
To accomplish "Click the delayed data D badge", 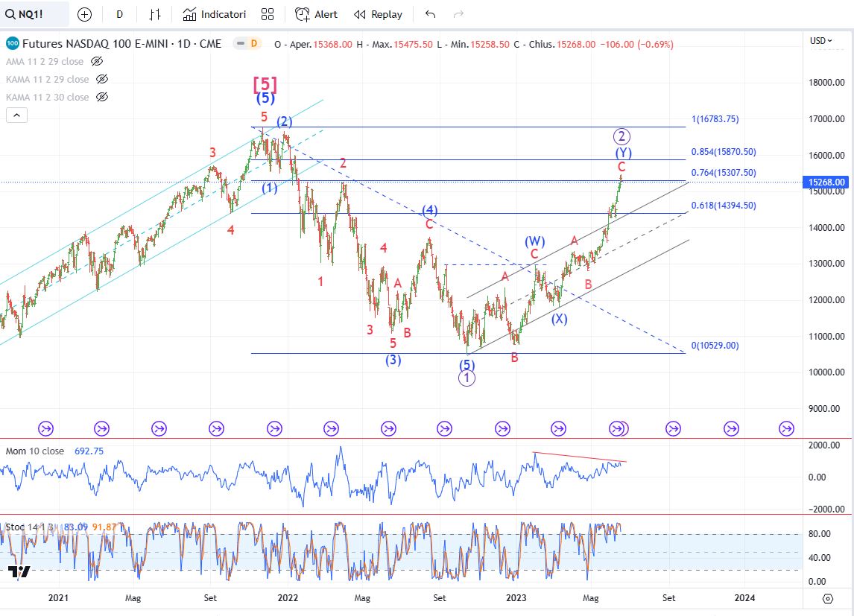I will pos(254,43).
